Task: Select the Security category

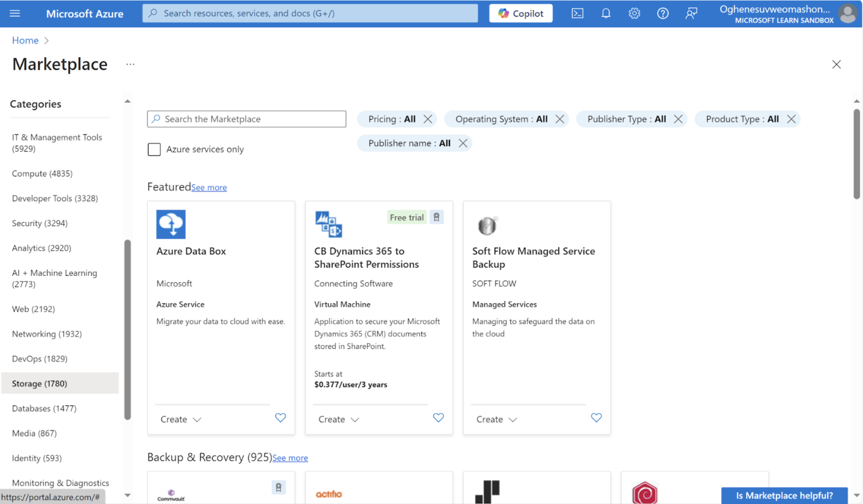Action: (60, 223)
